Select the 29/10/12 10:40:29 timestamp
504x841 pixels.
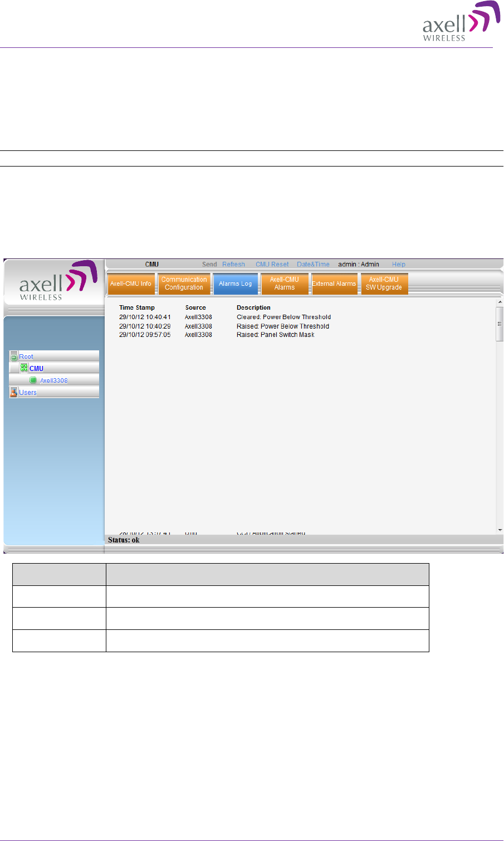pyautogui.click(x=145, y=326)
